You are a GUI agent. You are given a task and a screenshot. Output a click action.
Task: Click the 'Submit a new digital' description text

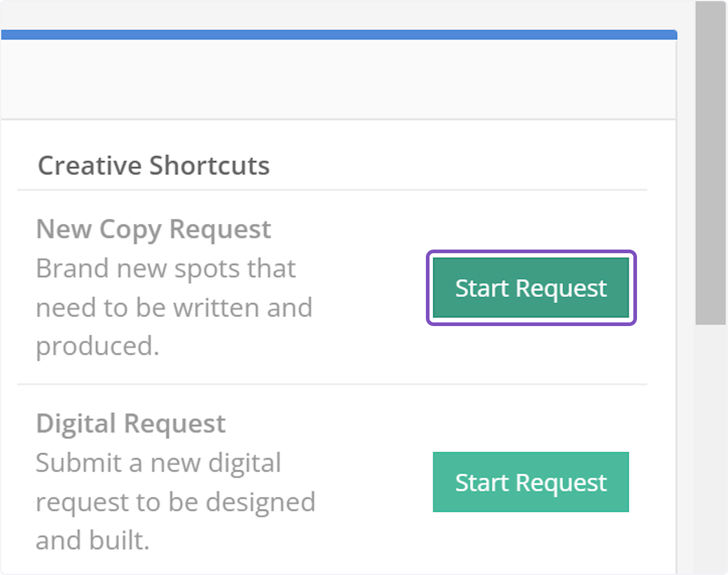[158, 463]
